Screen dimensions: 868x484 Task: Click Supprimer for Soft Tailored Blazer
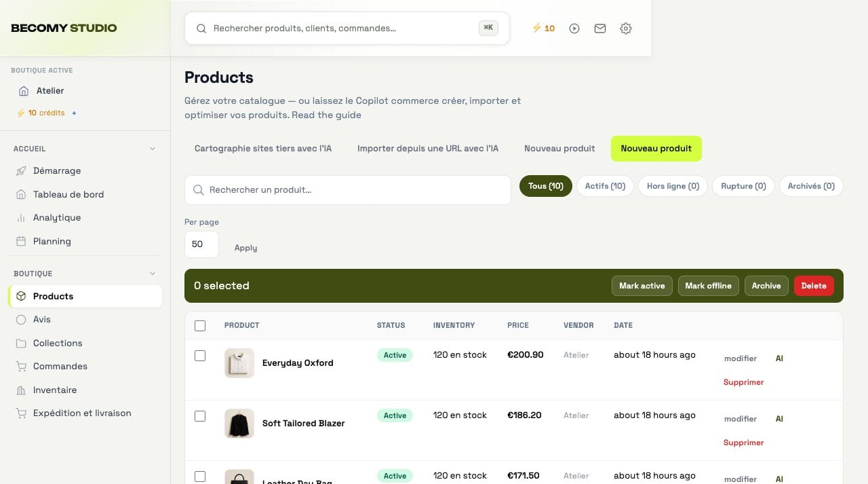744,443
